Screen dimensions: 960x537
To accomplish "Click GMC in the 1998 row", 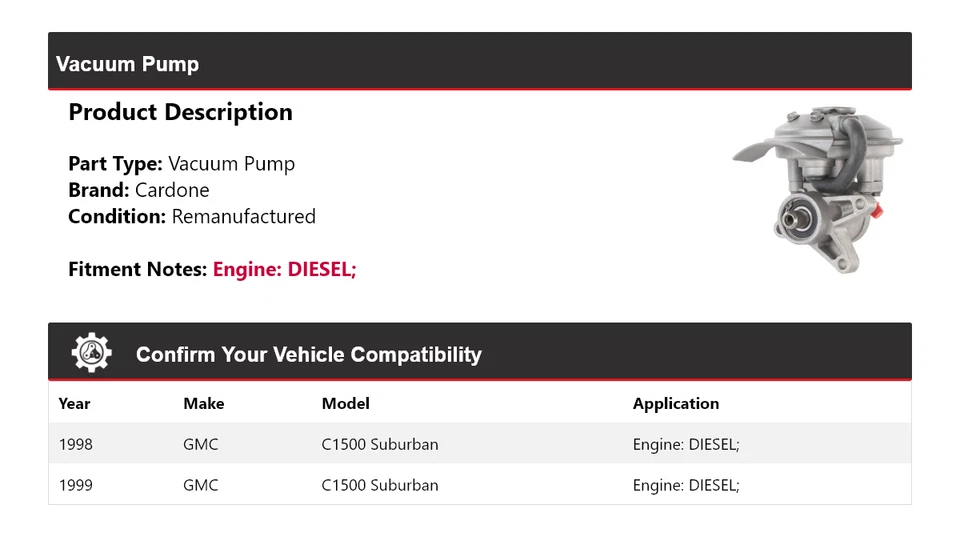I will coord(200,444).
